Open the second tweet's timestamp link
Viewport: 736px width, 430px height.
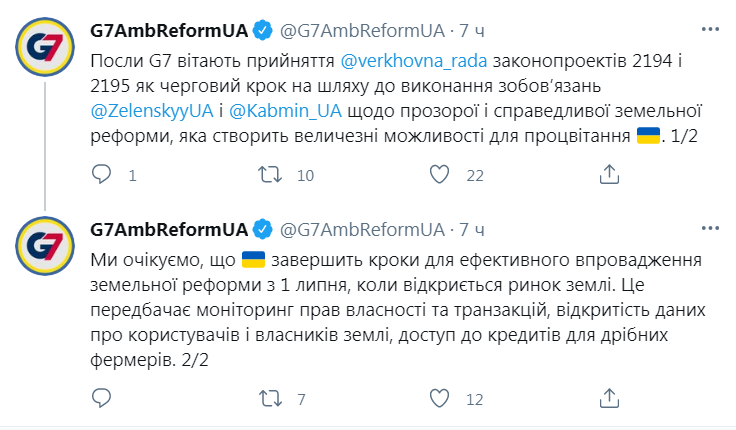click(x=472, y=230)
